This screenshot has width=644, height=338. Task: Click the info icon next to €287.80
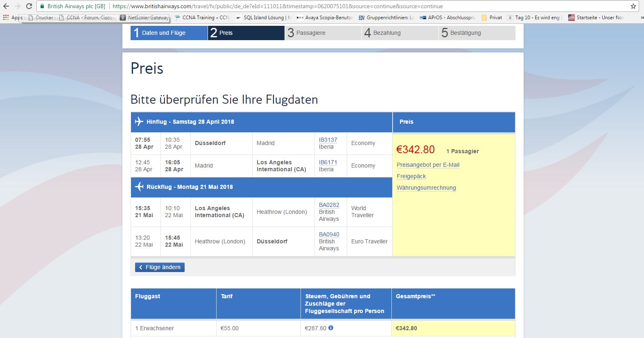331,328
